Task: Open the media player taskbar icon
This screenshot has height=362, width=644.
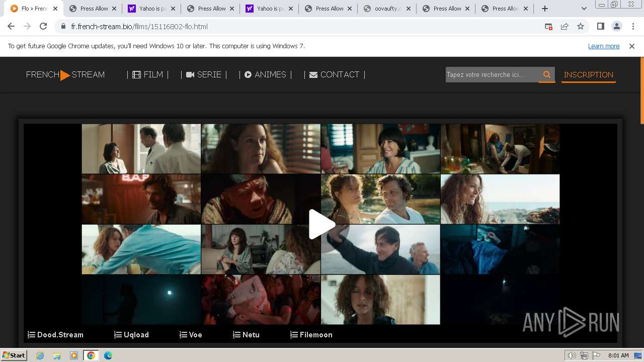Action: coord(74,355)
